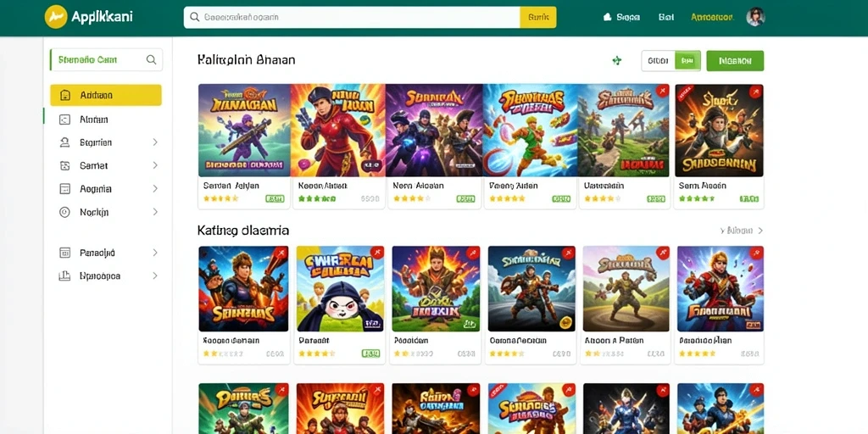Open the green runner thumbnail above Faeeny Aiden
868x434 pixels.
click(x=531, y=131)
